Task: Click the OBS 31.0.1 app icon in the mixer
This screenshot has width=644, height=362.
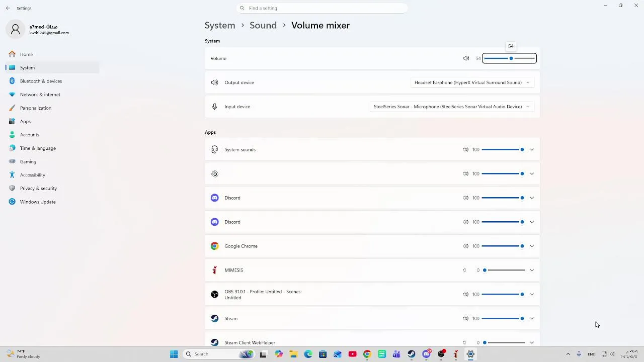Action: tap(215, 294)
